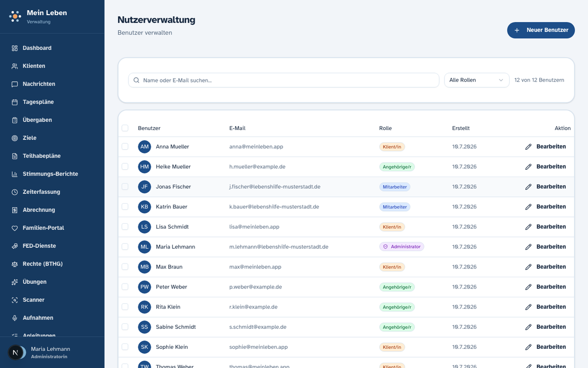
Task: Check the box for Max Braun
Action: click(125, 267)
